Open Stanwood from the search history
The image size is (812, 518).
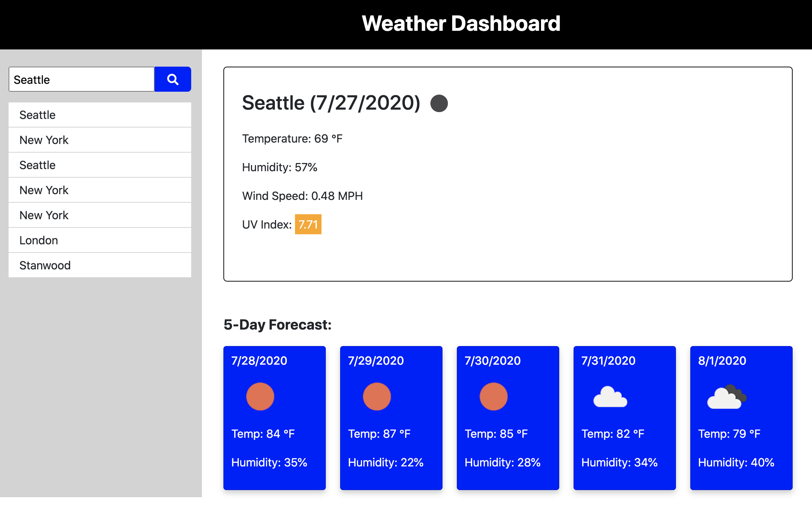click(x=100, y=265)
